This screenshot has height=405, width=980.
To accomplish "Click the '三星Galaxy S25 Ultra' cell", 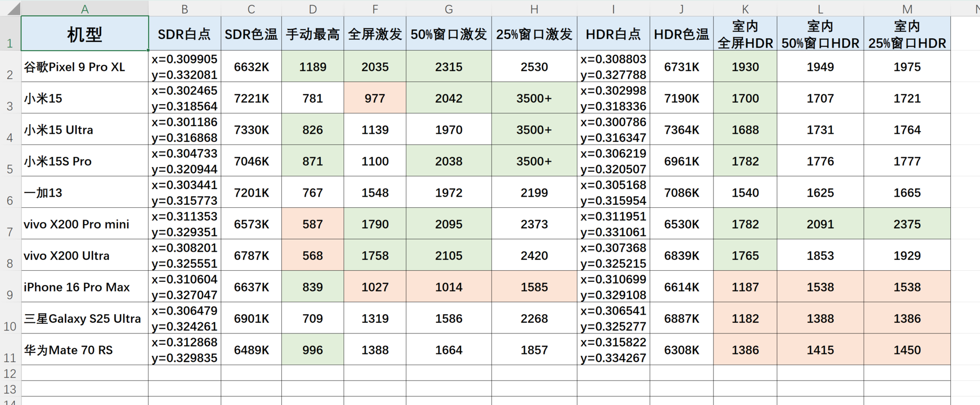I will click(85, 318).
